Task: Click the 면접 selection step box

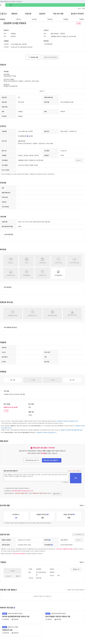Action: 33,380
